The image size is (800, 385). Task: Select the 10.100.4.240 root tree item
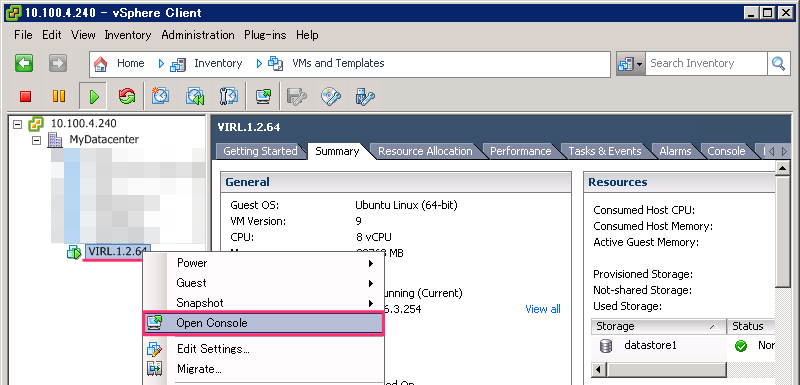point(83,123)
